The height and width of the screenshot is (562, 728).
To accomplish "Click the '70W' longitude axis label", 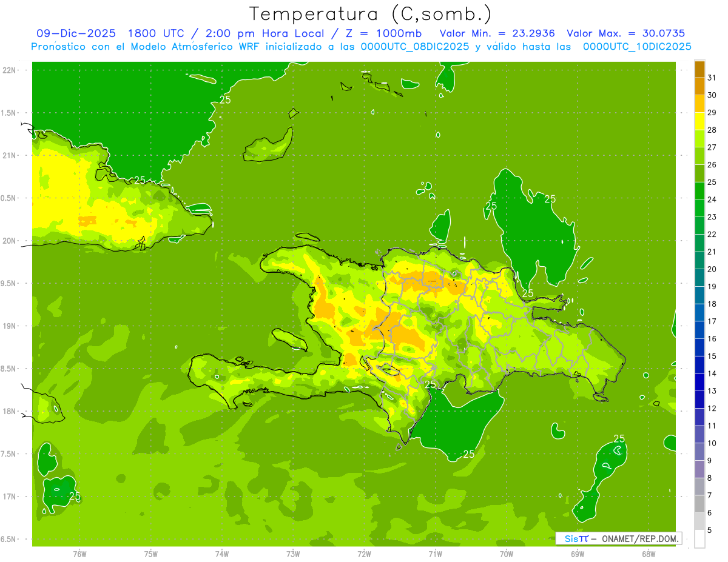I will [507, 554].
